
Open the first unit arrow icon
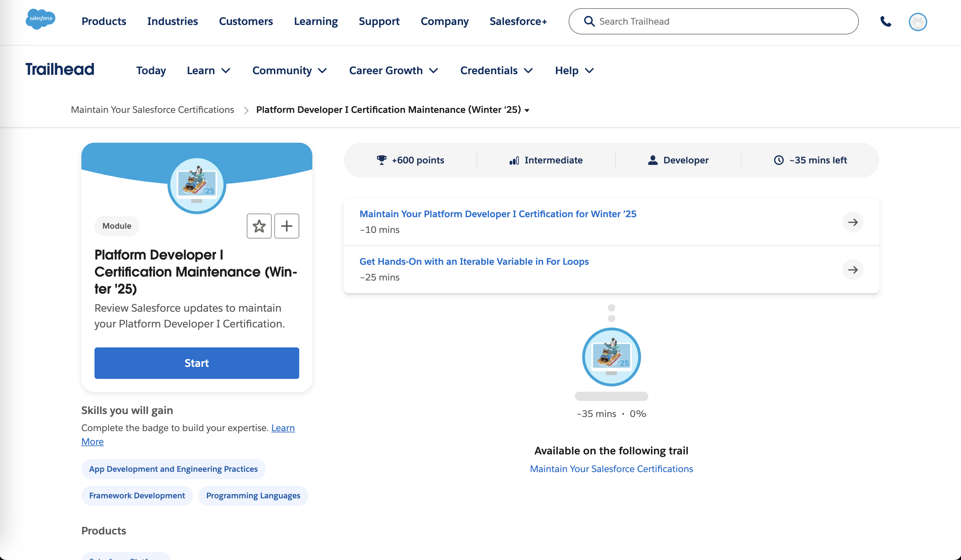[853, 222]
